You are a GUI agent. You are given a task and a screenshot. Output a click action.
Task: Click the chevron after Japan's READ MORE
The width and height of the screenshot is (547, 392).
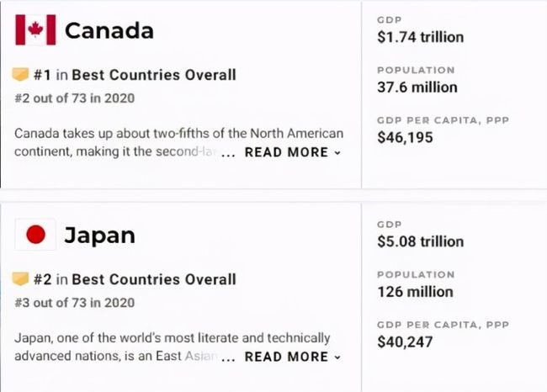(337, 358)
